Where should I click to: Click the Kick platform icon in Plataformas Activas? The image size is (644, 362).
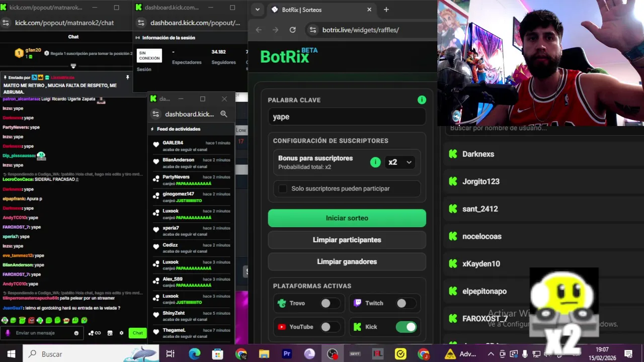pyautogui.click(x=358, y=327)
